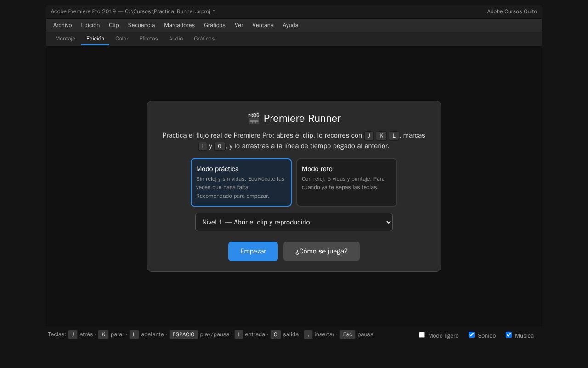Open the Ayuda menu

point(290,25)
